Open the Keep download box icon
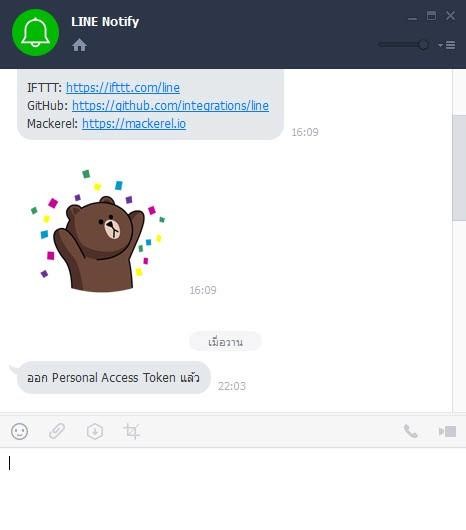Image resolution: width=466 pixels, height=530 pixels. coord(95,431)
